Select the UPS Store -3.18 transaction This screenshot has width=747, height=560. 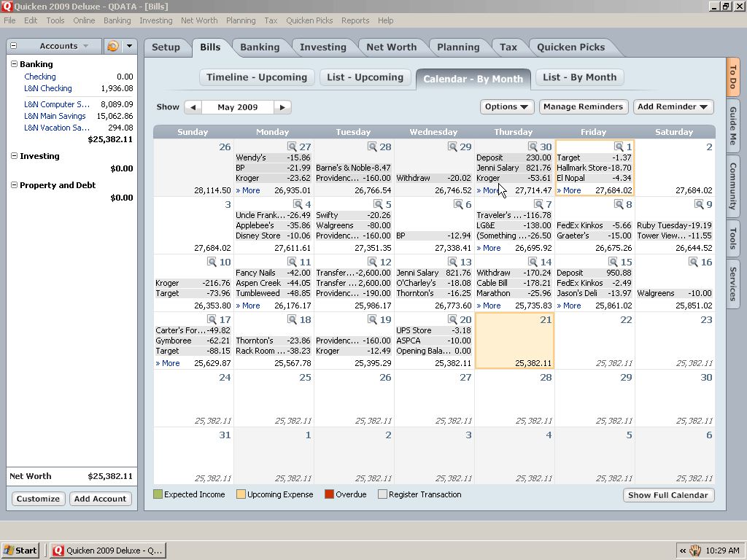[x=433, y=330]
